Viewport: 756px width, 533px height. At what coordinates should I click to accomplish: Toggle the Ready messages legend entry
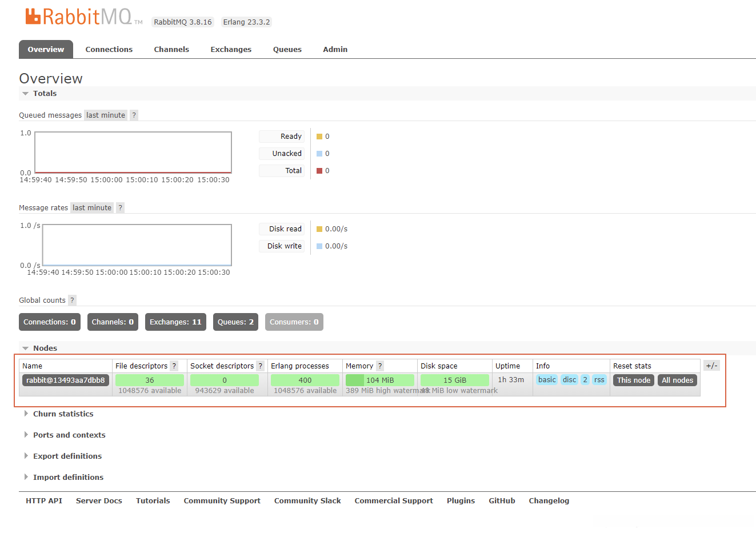[x=282, y=137]
